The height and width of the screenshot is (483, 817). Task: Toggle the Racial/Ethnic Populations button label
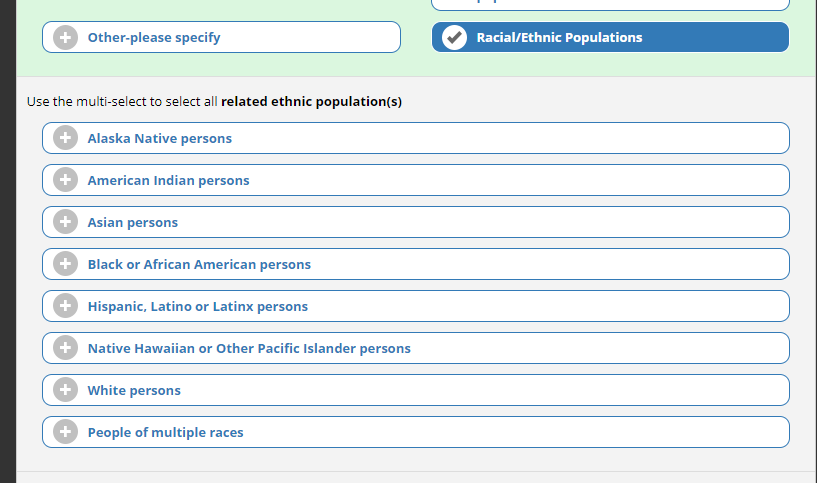pyautogui.click(x=559, y=38)
